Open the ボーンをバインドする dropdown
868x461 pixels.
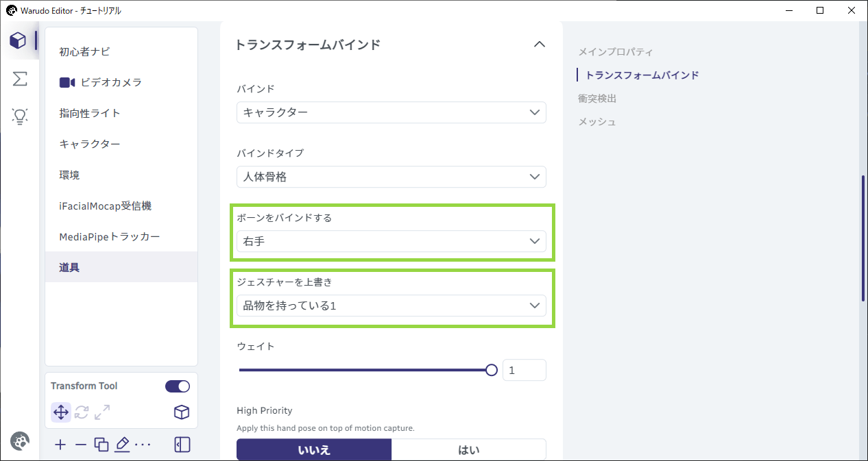391,241
